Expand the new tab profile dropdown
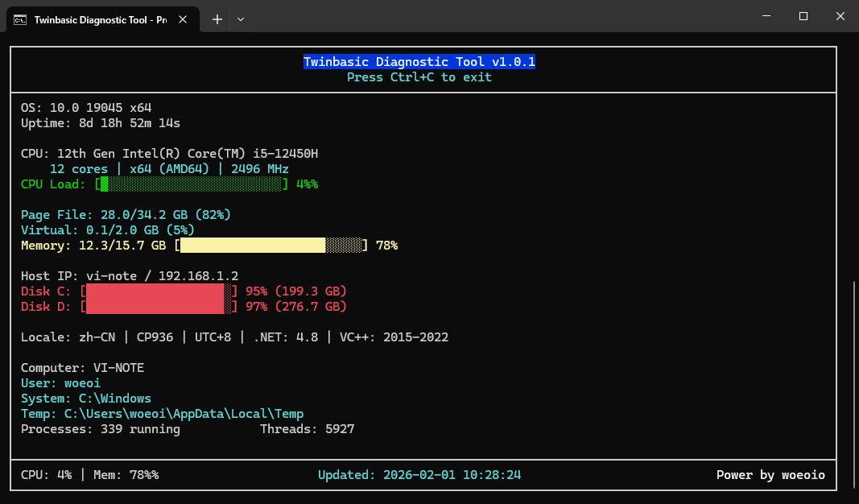 click(x=240, y=19)
